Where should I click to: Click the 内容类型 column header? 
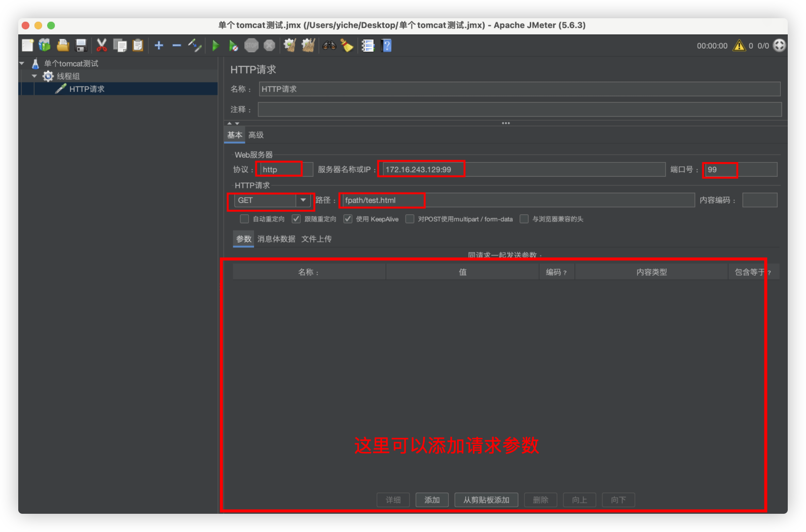[651, 272]
